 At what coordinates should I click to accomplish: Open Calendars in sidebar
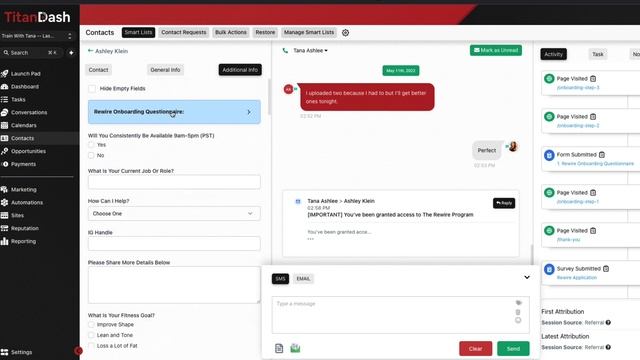[23, 125]
